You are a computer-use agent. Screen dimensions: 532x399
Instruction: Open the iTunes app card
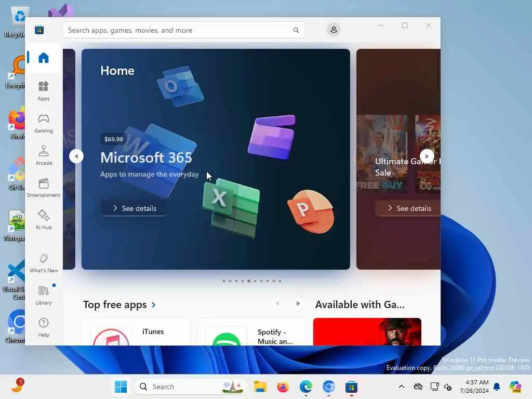point(136,332)
